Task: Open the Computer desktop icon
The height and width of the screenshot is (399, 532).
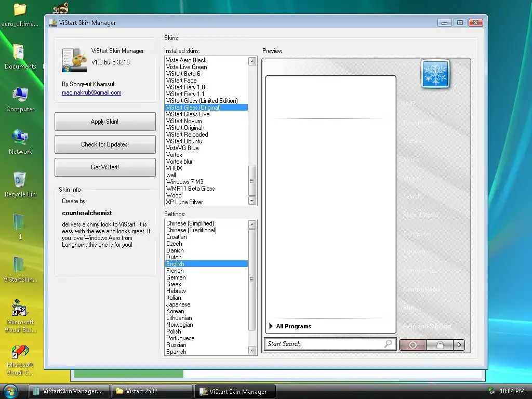Action: [x=20, y=99]
